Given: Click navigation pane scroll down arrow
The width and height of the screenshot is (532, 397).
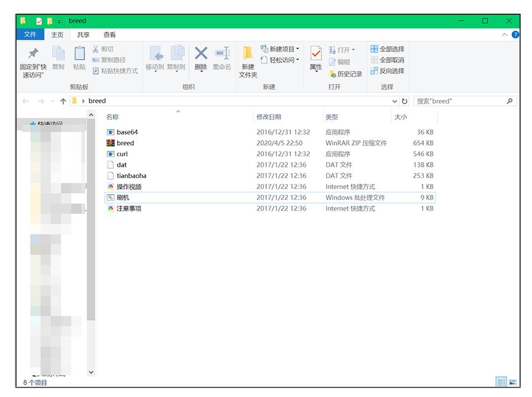Looking at the screenshot, I should click(91, 372).
